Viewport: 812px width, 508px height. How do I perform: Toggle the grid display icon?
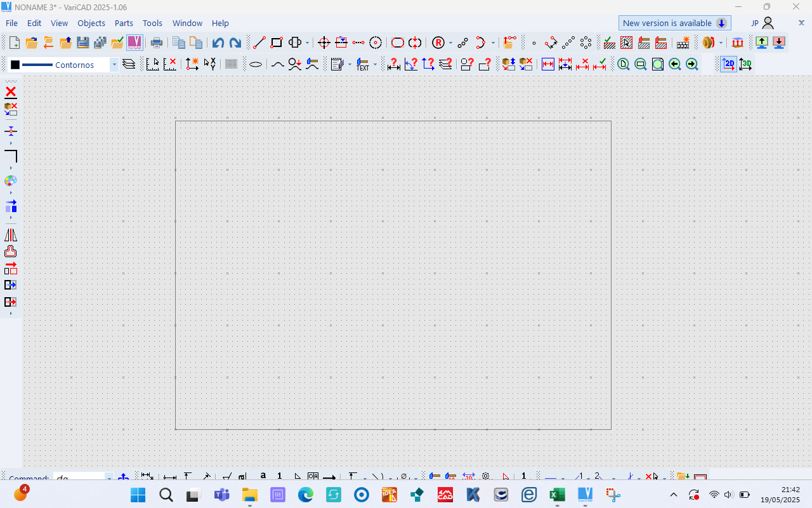pyautogui.click(x=232, y=64)
